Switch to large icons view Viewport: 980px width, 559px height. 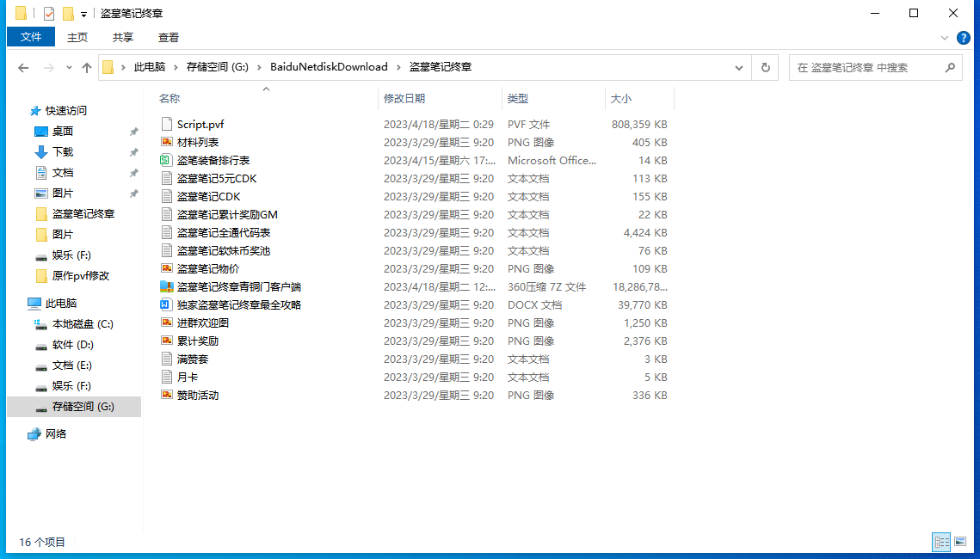coord(960,542)
